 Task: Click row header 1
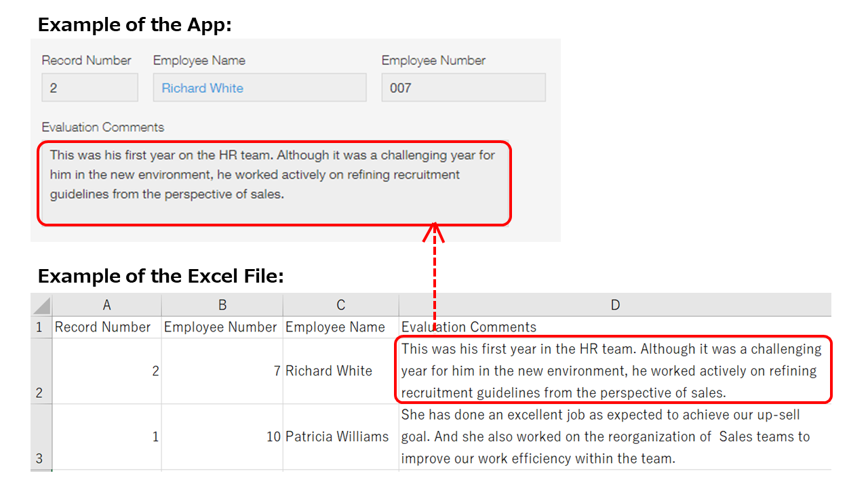[40, 327]
